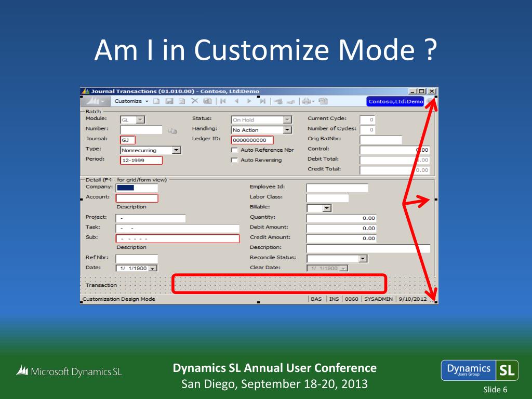
Task: Expand the Module dropdown
Action: point(140,120)
